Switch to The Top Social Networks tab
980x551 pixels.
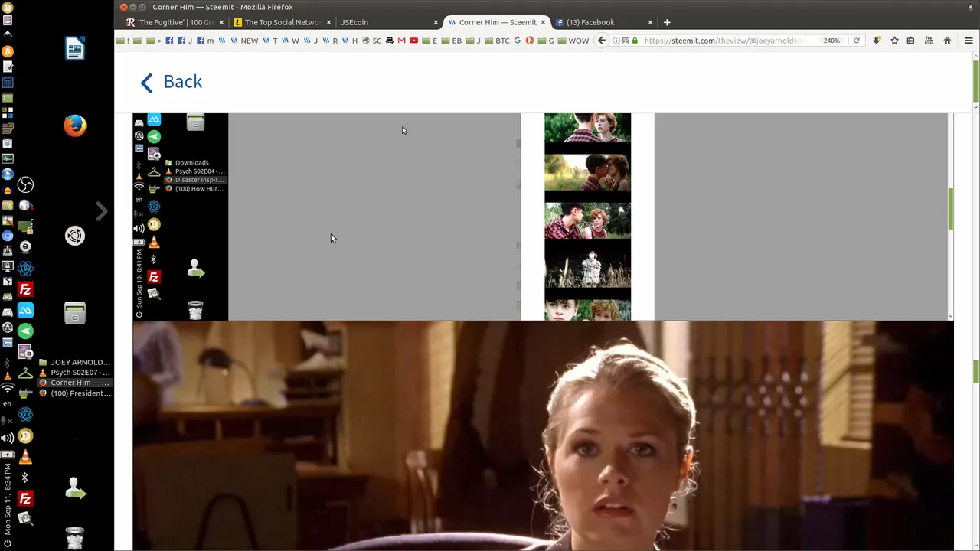(x=282, y=22)
